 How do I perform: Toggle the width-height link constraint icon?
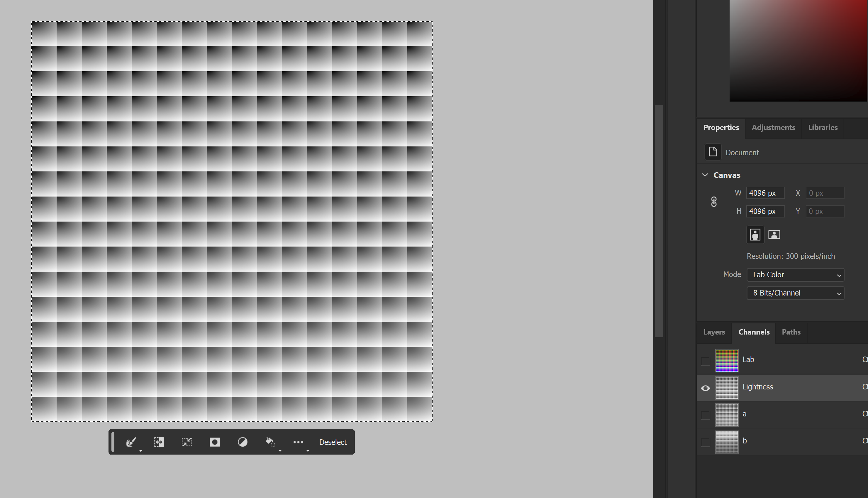tap(714, 202)
